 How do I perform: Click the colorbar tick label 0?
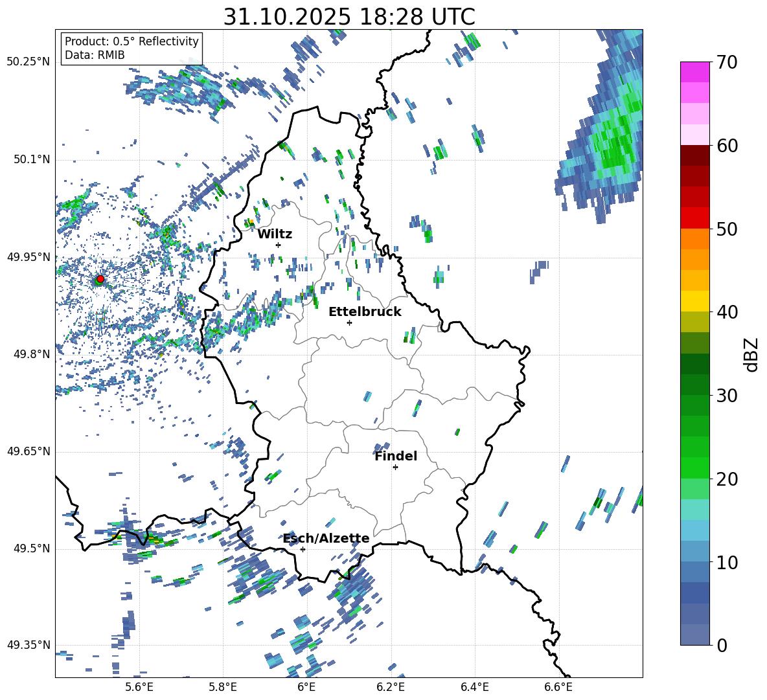tap(722, 645)
